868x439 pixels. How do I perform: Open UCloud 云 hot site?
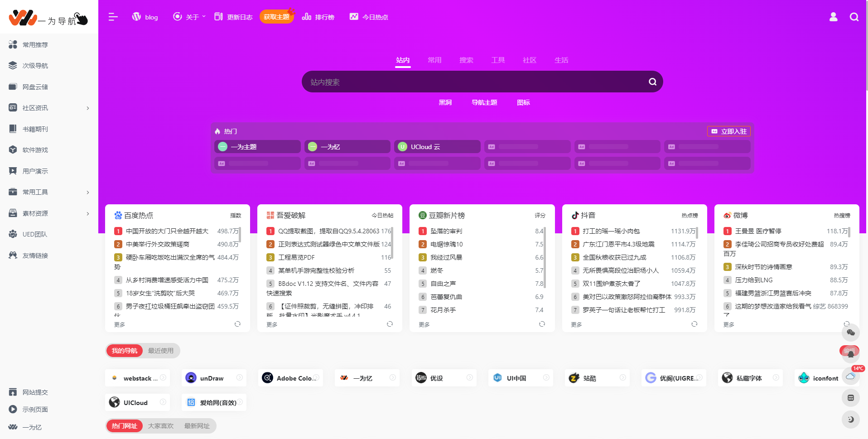click(437, 147)
